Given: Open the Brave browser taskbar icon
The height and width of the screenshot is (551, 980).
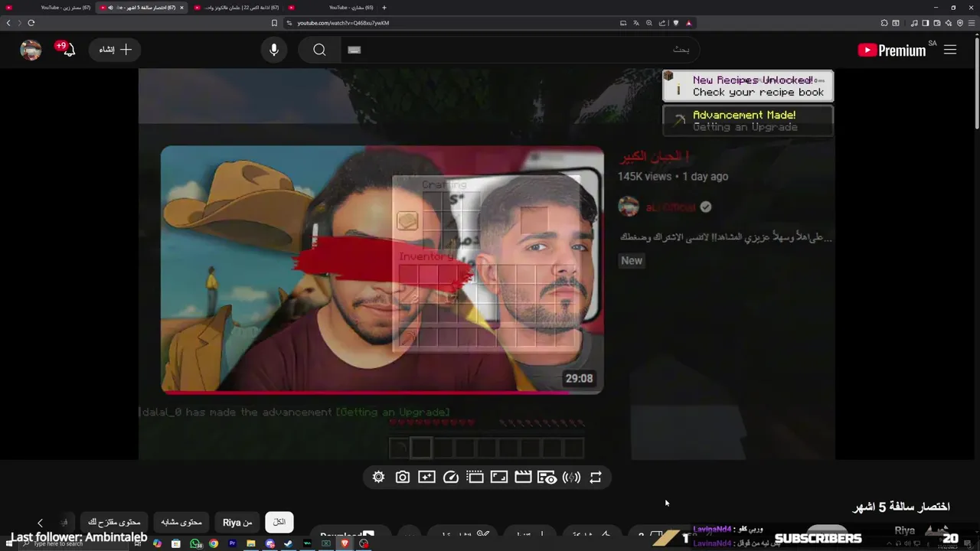Looking at the screenshot, I should [x=345, y=543].
